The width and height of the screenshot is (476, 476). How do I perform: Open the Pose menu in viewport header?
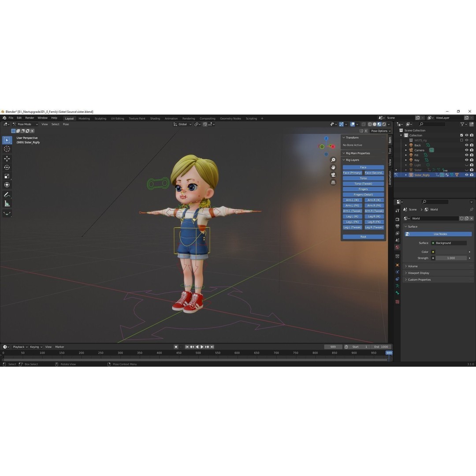(66, 124)
